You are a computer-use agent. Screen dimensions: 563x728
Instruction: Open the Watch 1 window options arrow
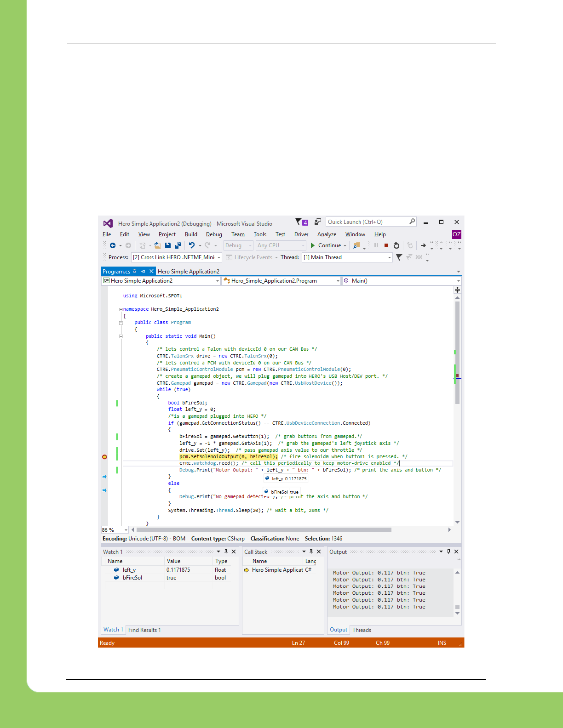[x=218, y=552]
